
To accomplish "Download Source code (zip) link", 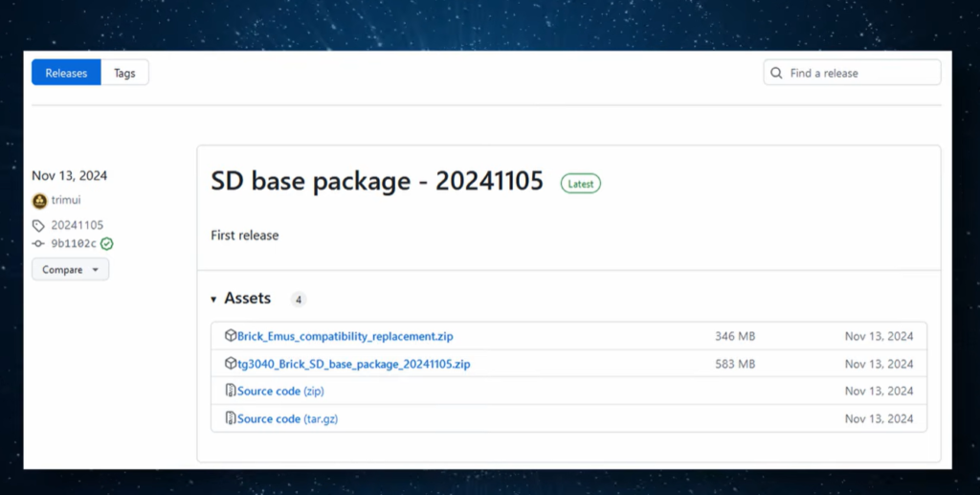I will [287, 392].
